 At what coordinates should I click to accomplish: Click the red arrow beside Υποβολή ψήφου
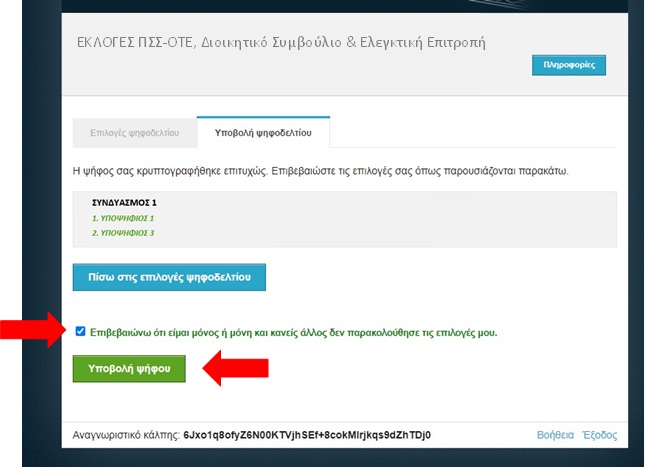(x=236, y=368)
